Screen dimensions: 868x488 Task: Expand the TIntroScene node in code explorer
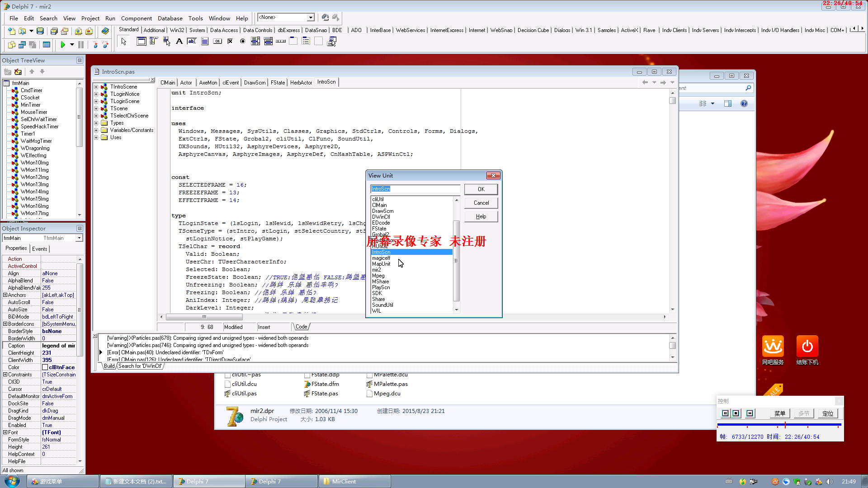coord(96,87)
